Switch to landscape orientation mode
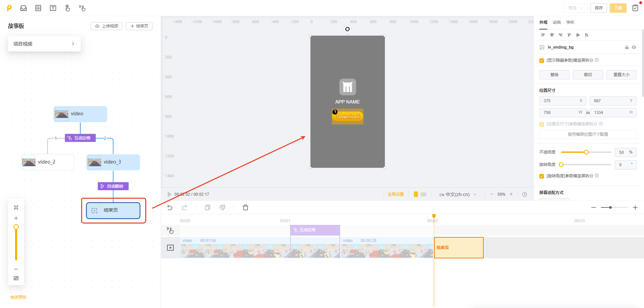 (424, 194)
